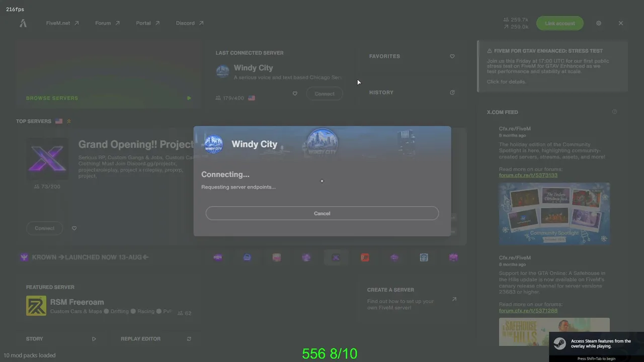This screenshot has width=644, height=362.
Task: Open the Discord link in the top bar
Action: 190,23
